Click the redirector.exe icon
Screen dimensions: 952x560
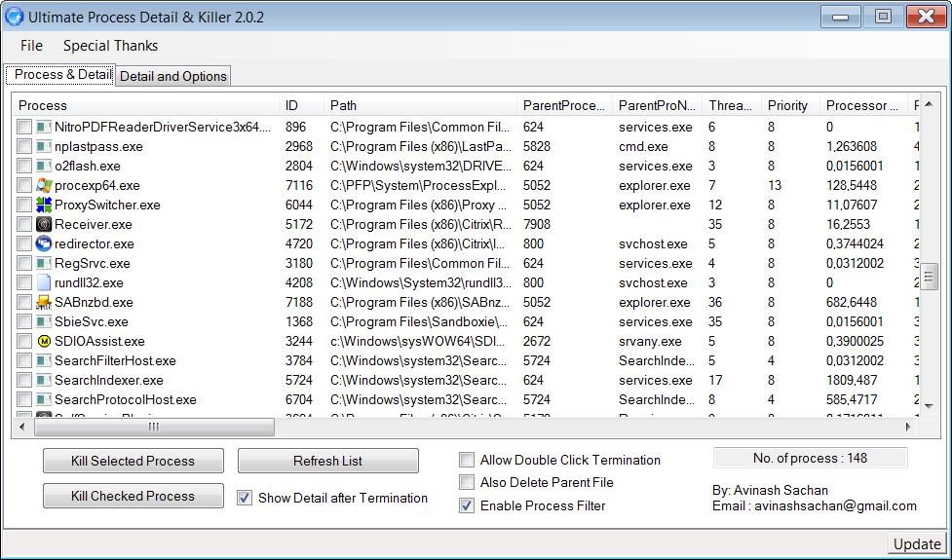click(44, 243)
